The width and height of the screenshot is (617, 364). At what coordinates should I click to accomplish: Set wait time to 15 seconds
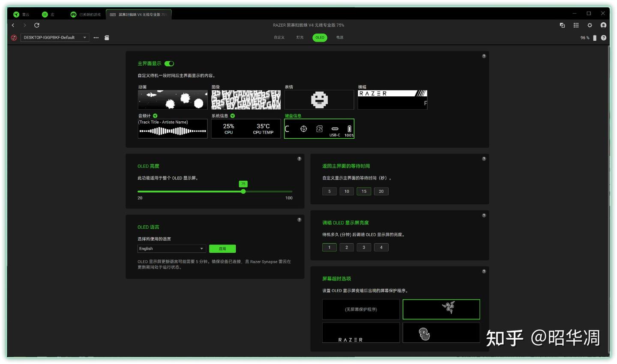[364, 191]
